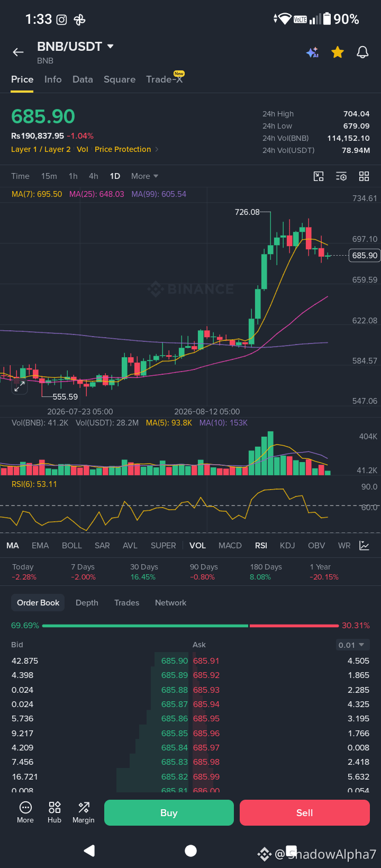Open the 0.01 price precision dropdown
The width and height of the screenshot is (381, 868).
pyautogui.click(x=352, y=645)
